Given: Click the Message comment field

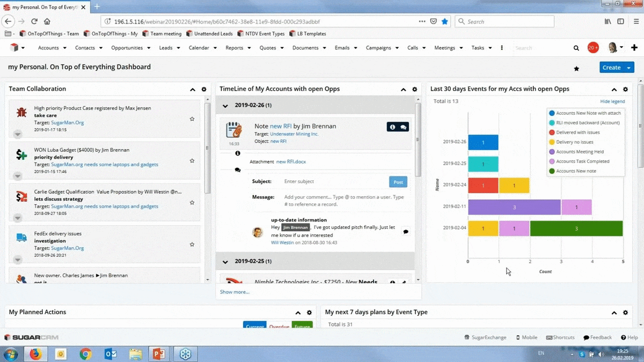Looking at the screenshot, I should pos(345,201).
